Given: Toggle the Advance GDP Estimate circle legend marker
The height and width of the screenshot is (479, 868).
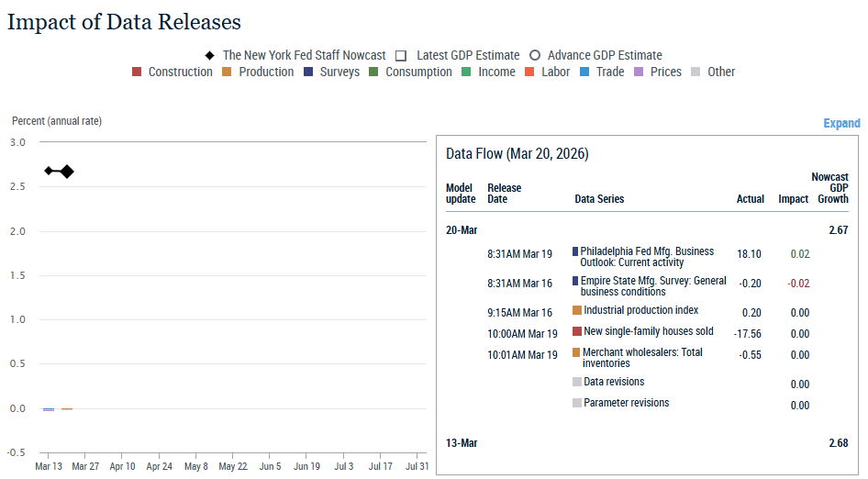Looking at the screenshot, I should 535,56.
